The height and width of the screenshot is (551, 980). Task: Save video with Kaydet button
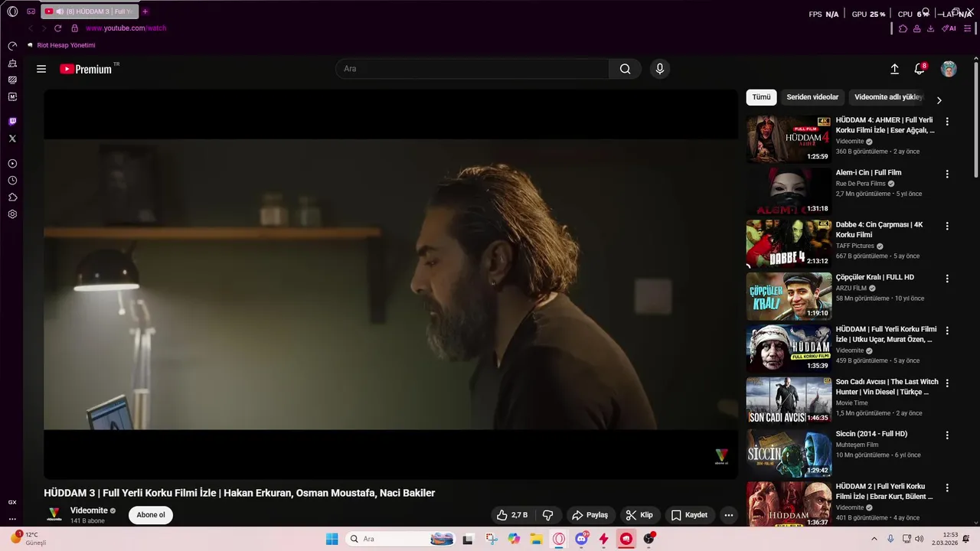pyautogui.click(x=689, y=515)
